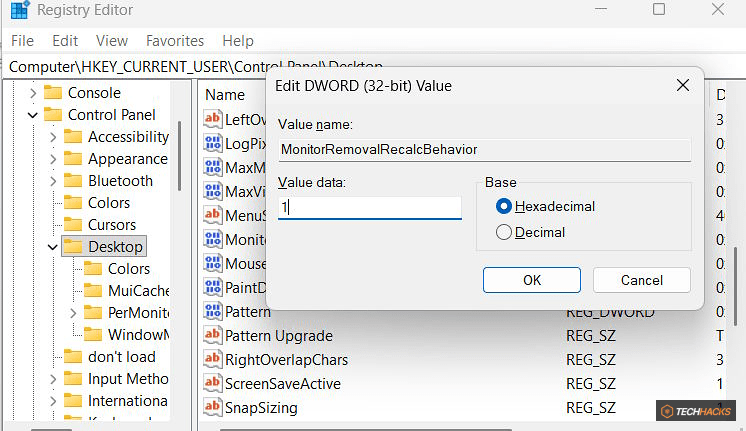Click the WindowM folder icon
The image size is (746, 431).
[x=93, y=334]
